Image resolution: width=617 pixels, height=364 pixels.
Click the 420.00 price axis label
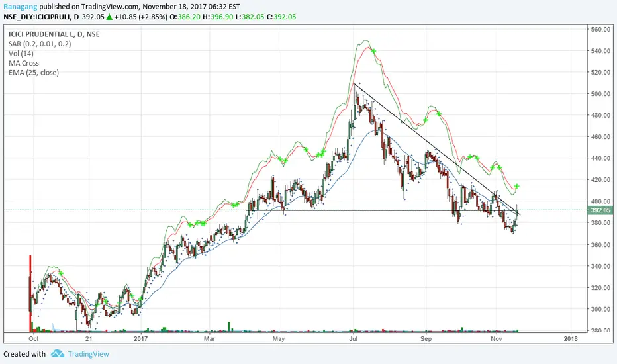point(600,179)
